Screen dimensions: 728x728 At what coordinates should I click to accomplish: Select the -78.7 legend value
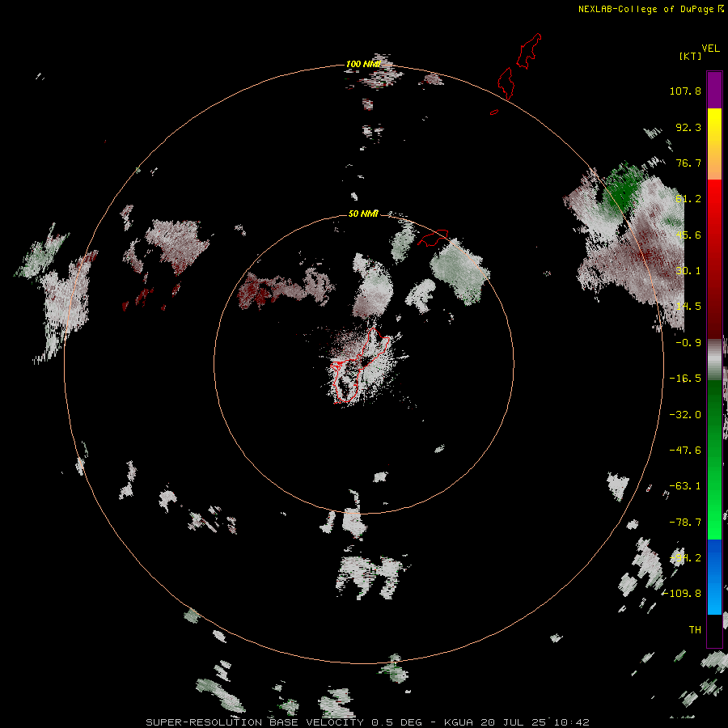(x=685, y=523)
